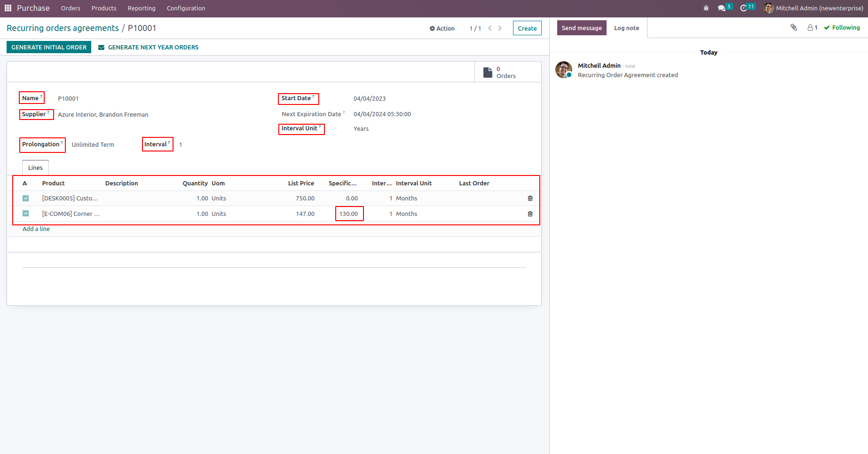
Task: Click the record pager 1 / 1
Action: pos(475,29)
